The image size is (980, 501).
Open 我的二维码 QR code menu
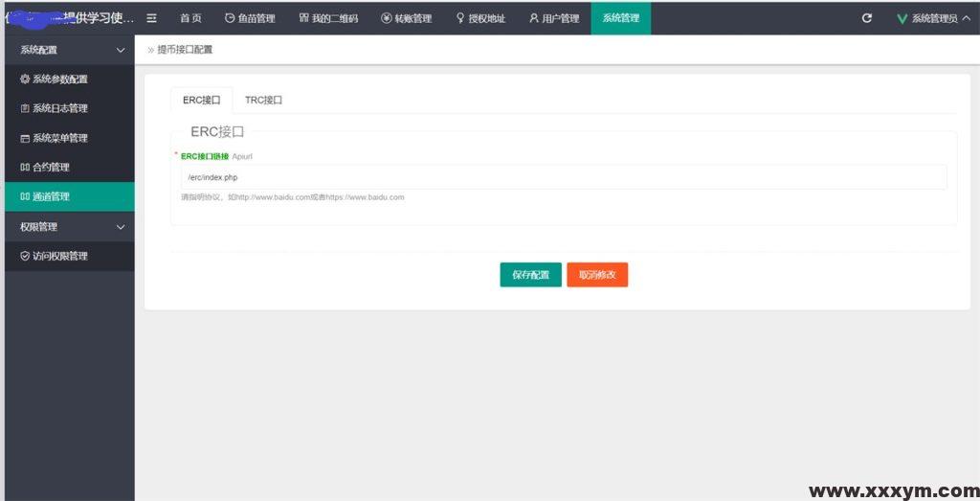coord(328,18)
